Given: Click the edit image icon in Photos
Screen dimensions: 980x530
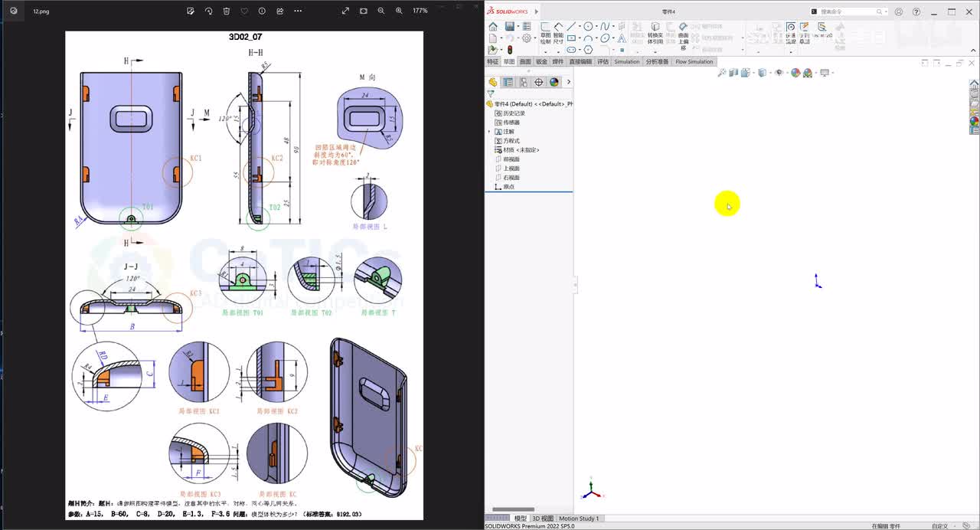Looking at the screenshot, I should click(191, 11).
